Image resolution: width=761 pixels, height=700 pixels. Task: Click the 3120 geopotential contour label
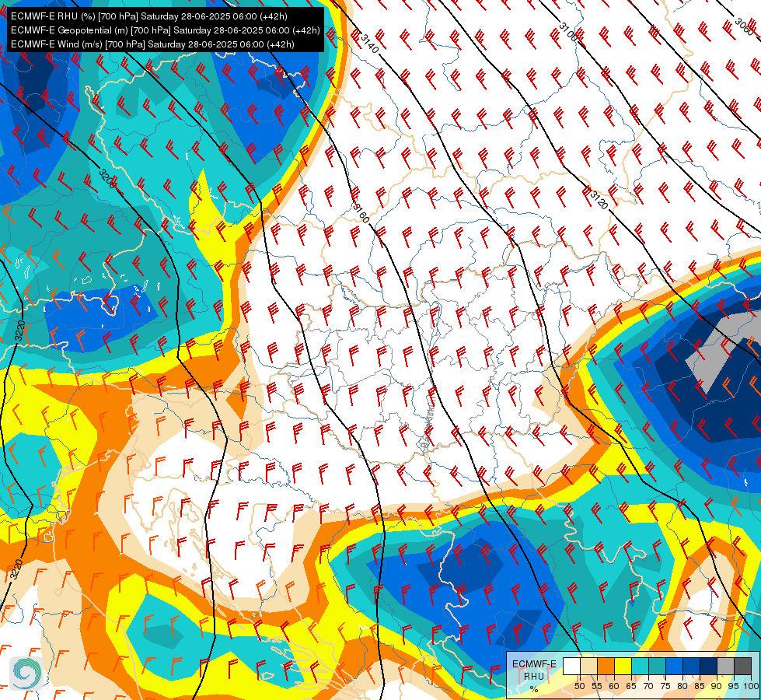pyautogui.click(x=599, y=200)
